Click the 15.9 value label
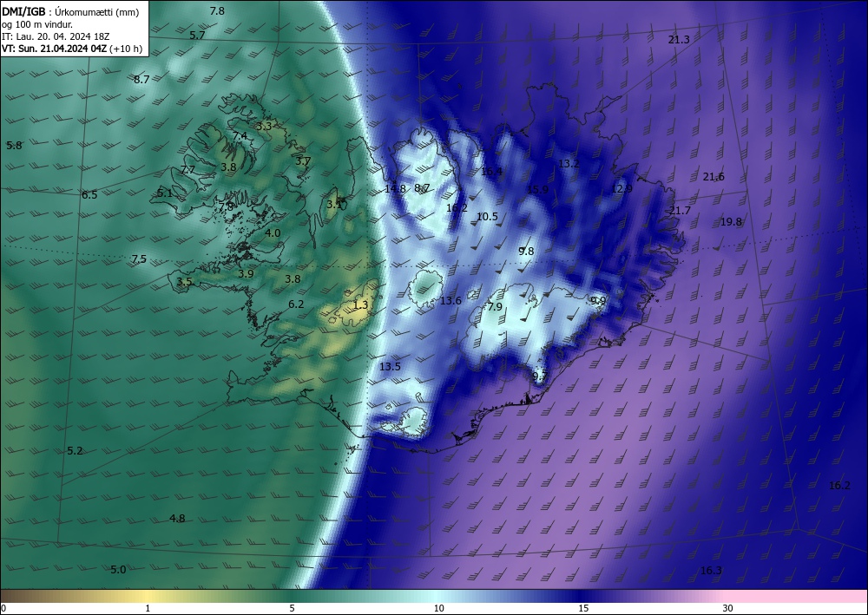 tap(537, 190)
